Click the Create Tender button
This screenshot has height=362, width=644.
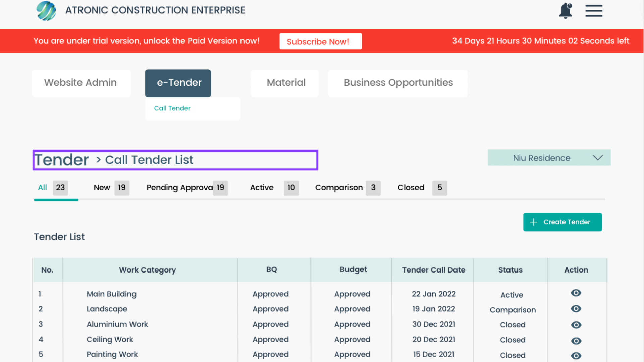pyautogui.click(x=562, y=222)
